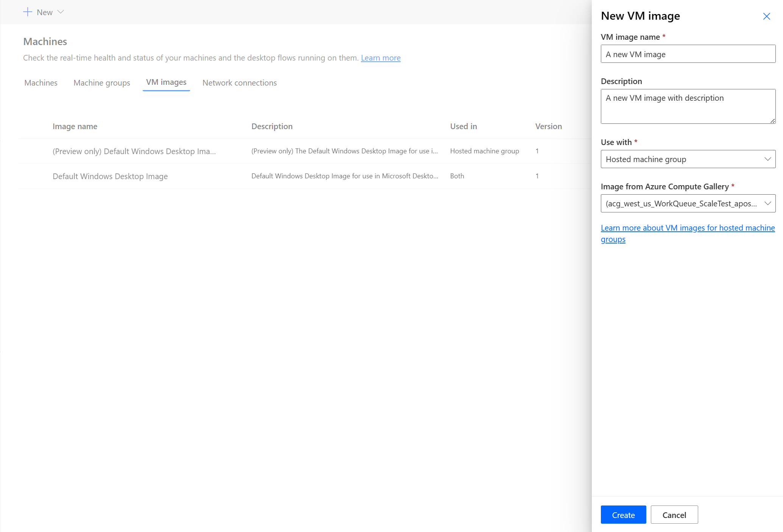Click Default Windows Desktop Image row
This screenshot has height=532, width=783.
point(110,176)
